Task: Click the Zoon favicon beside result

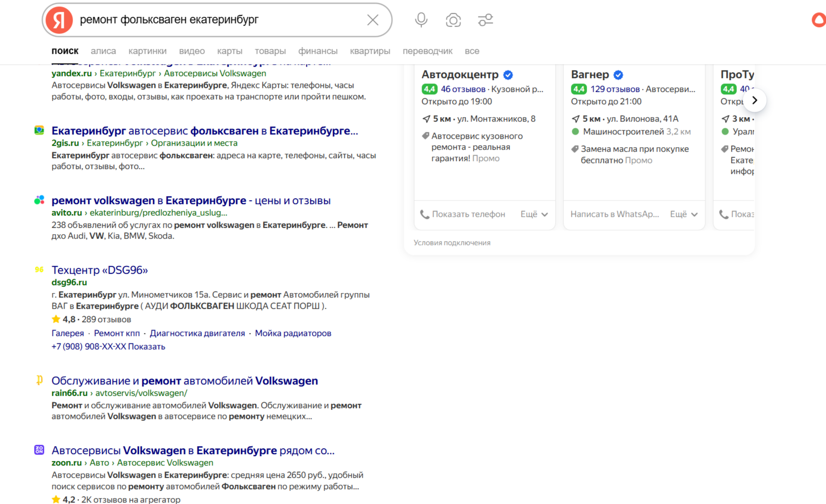Action: 39,450
